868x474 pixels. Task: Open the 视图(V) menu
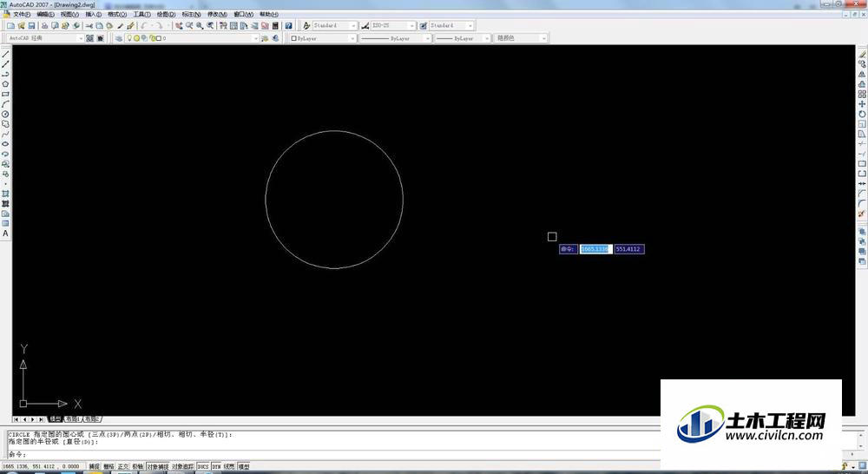click(x=69, y=15)
